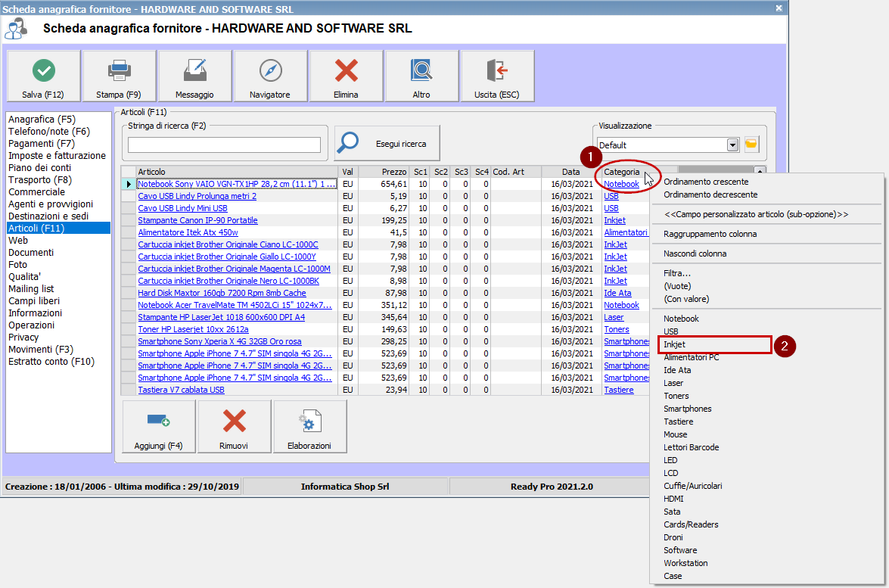
Task: Select the Articoli (F11) sidebar item
Action: (x=58, y=229)
